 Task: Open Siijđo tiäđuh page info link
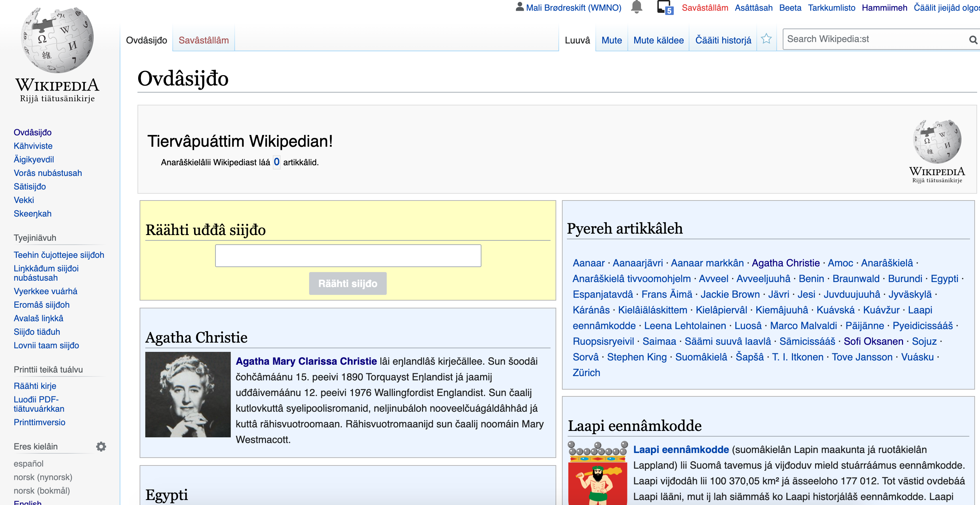click(x=37, y=332)
